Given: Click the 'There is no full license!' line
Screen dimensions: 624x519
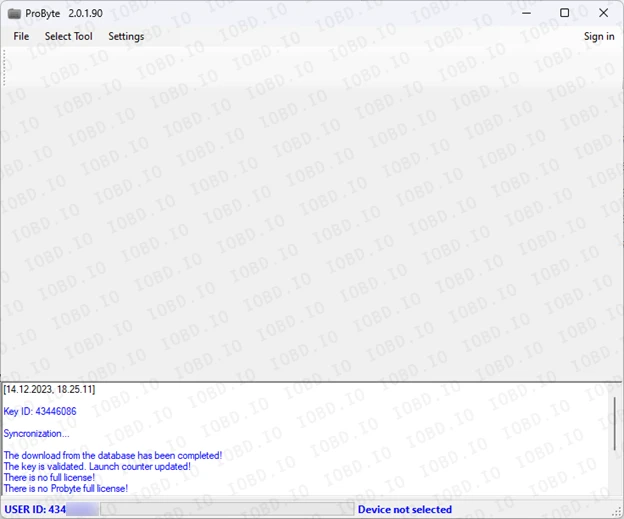Looking at the screenshot, I should point(49,477).
